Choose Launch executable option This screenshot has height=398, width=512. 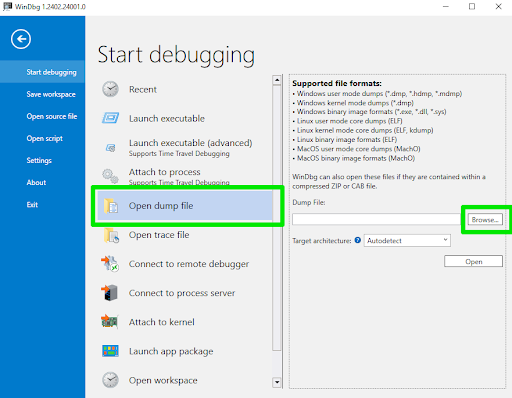click(185, 118)
